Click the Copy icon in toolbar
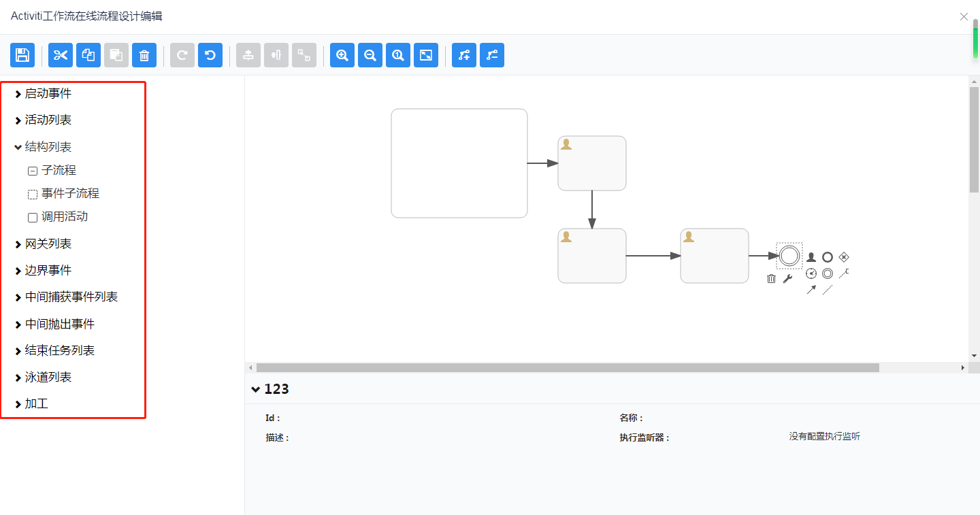Image resolution: width=980 pixels, height=515 pixels. (x=88, y=55)
